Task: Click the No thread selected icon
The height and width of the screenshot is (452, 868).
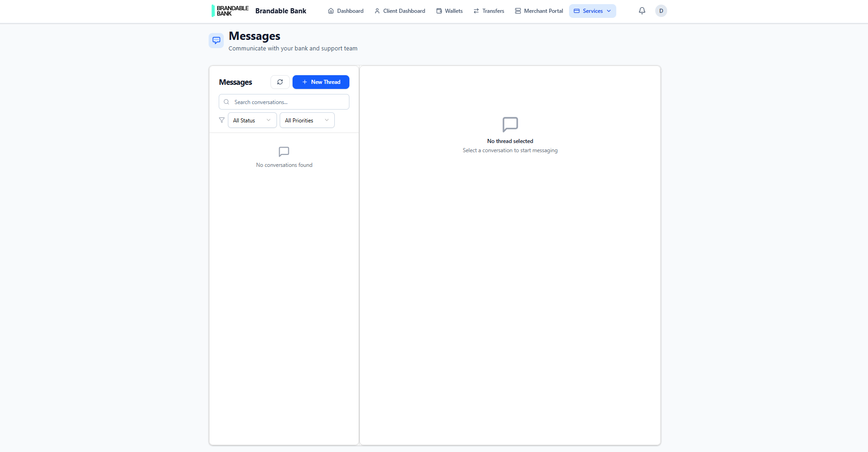Action: pos(510,124)
